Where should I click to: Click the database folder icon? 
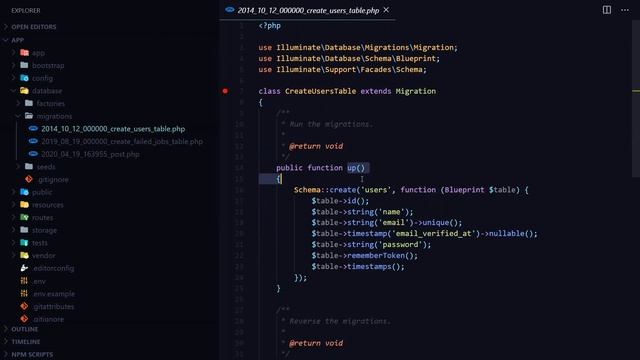click(x=24, y=91)
